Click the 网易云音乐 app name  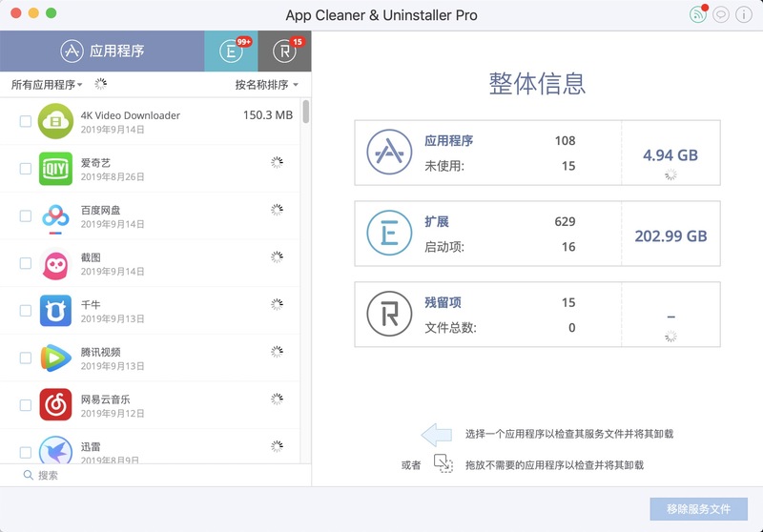point(106,399)
